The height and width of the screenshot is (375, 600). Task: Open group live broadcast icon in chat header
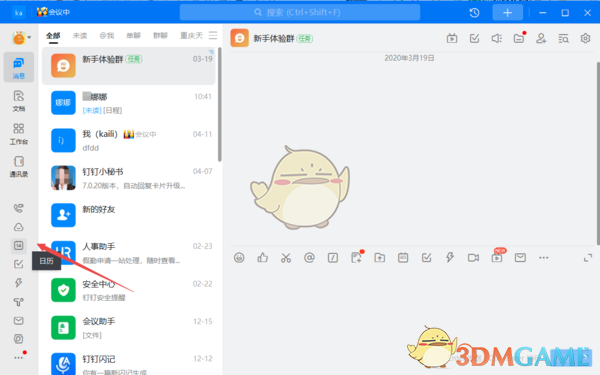452,38
